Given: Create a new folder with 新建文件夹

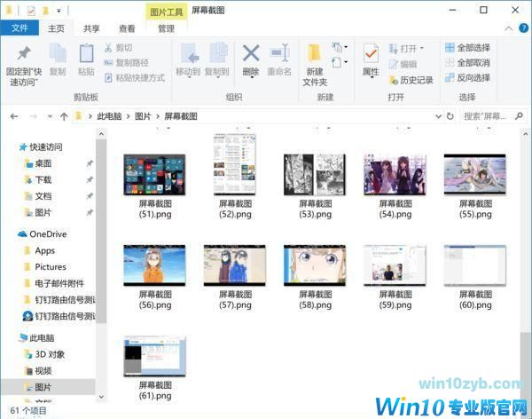Looking at the screenshot, I should tap(315, 60).
